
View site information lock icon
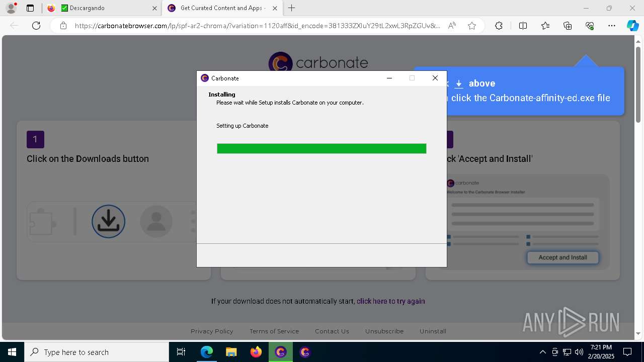[x=63, y=26]
